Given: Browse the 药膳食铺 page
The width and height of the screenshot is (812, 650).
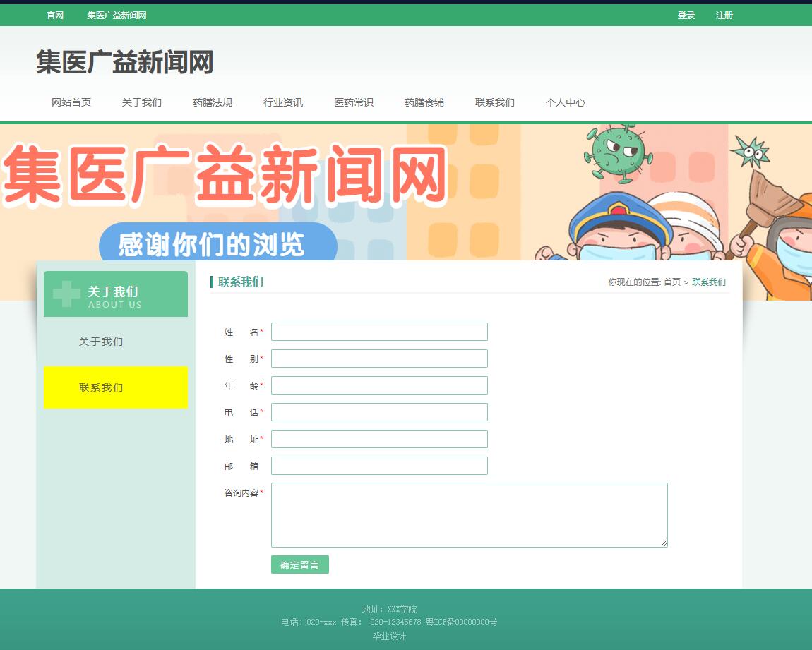Looking at the screenshot, I should coord(424,102).
